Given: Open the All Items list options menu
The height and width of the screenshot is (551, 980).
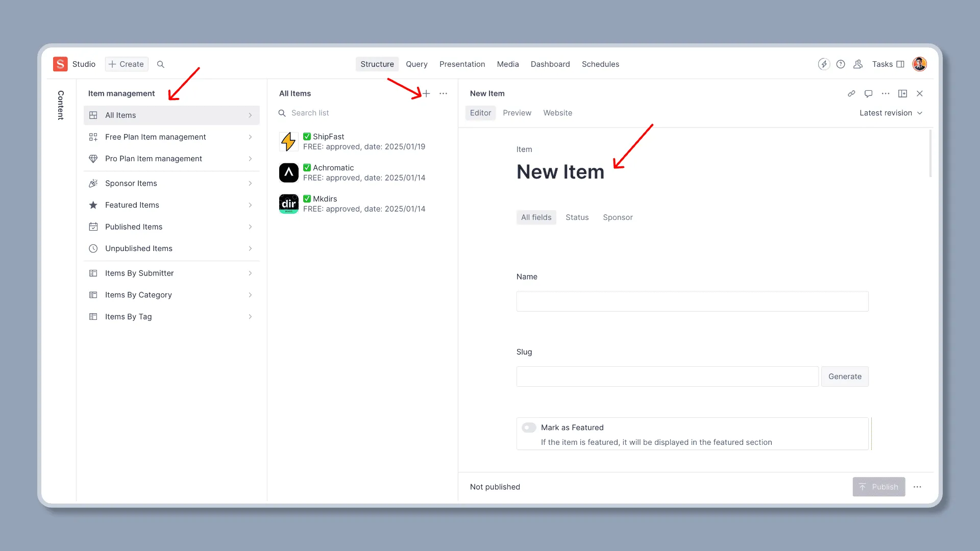Looking at the screenshot, I should 443,93.
